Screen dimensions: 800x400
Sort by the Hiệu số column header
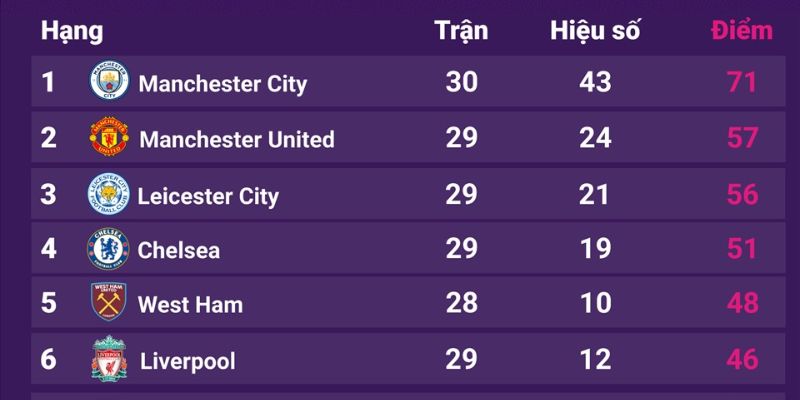tap(595, 31)
